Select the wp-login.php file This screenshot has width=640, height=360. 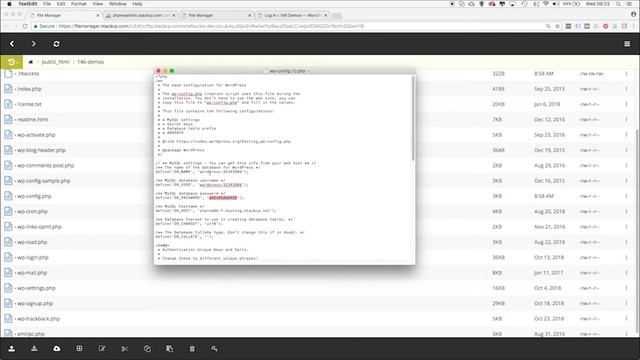pyautogui.click(x=33, y=258)
